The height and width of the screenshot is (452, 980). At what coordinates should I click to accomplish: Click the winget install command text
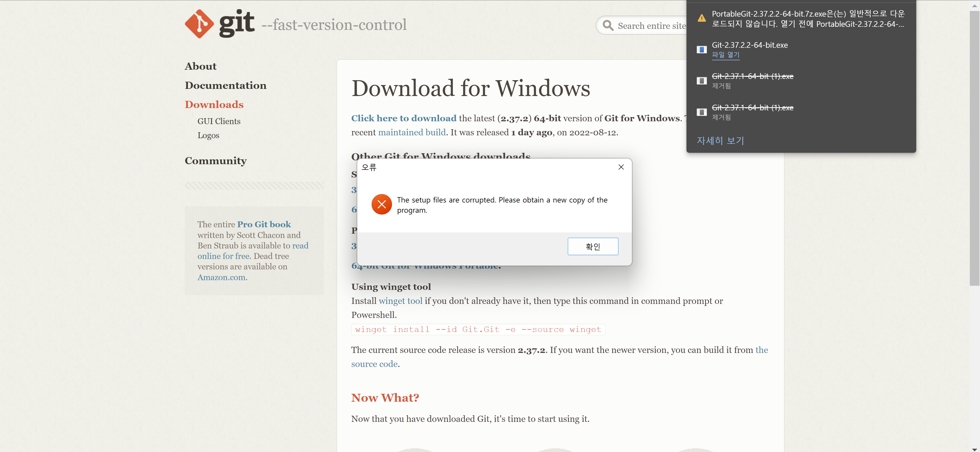coord(478,329)
